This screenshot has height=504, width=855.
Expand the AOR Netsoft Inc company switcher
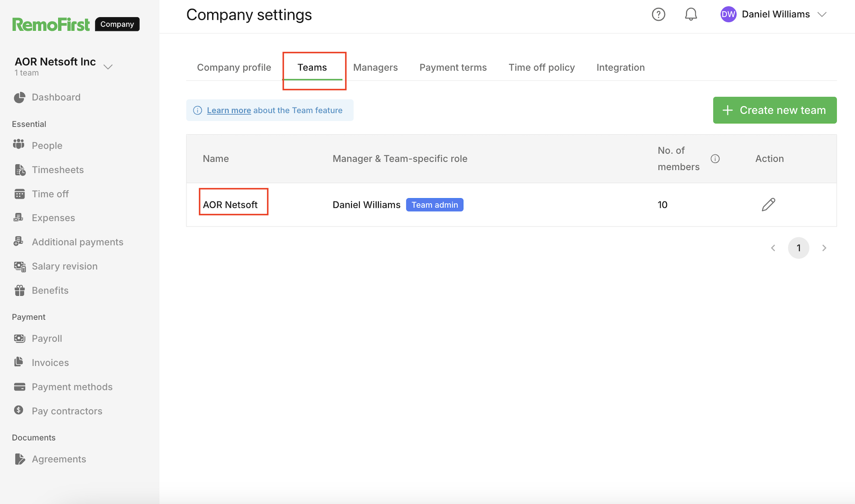tap(108, 67)
